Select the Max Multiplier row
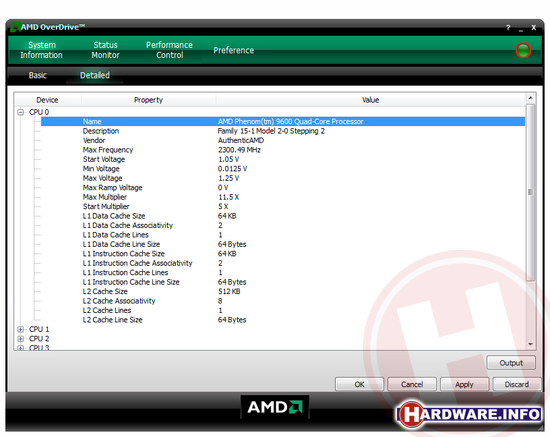The width and height of the screenshot is (550, 437). (x=283, y=197)
